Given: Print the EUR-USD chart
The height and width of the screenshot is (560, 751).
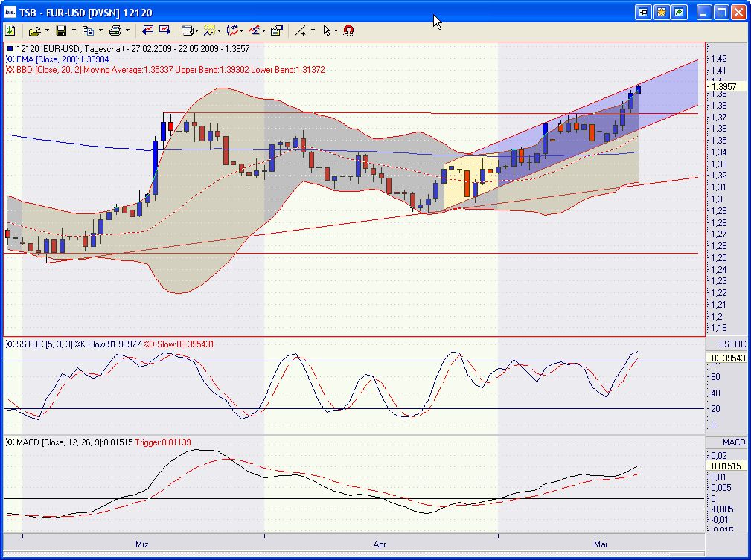Looking at the screenshot, I should 116,30.
